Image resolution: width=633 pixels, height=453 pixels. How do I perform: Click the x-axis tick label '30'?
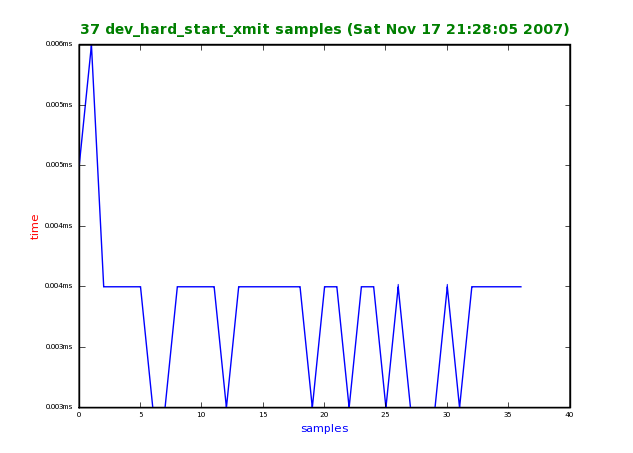pos(447,415)
